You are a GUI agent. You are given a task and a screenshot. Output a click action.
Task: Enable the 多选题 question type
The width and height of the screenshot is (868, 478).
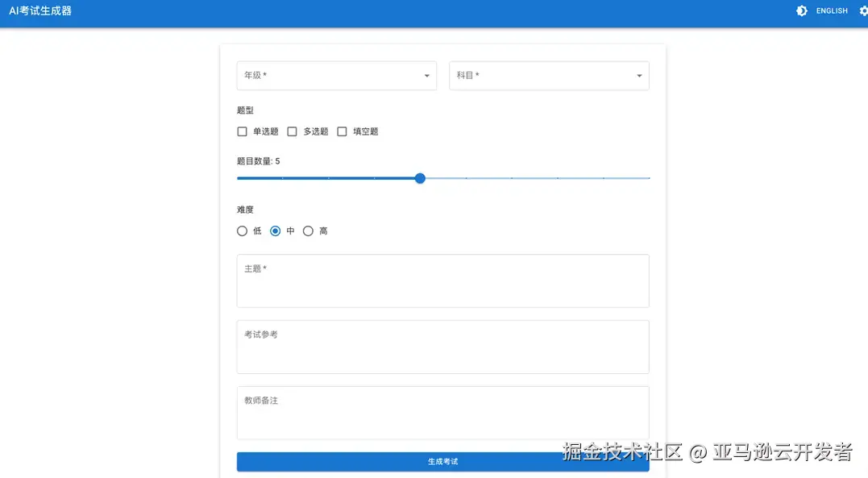point(292,131)
